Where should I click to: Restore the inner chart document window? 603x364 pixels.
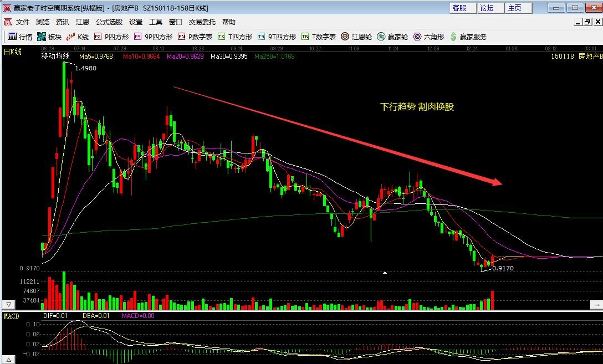[x=587, y=22]
